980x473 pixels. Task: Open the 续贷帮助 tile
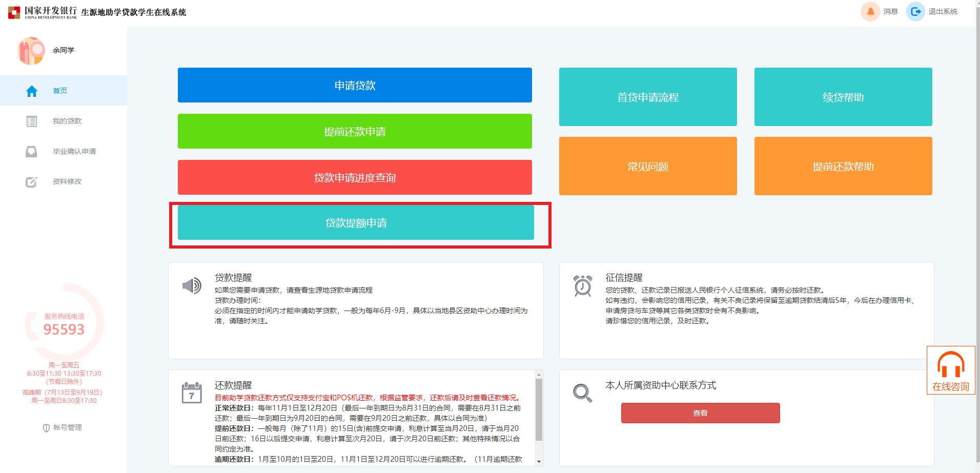click(x=843, y=97)
